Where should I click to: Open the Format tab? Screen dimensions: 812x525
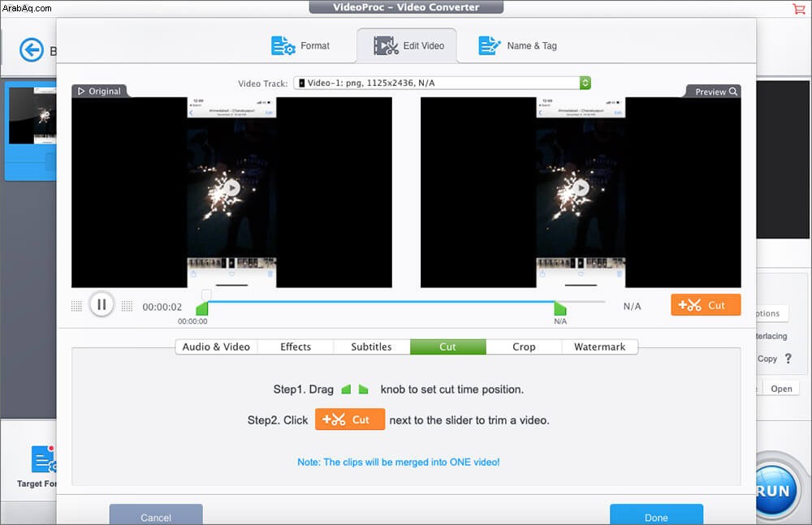[300, 45]
